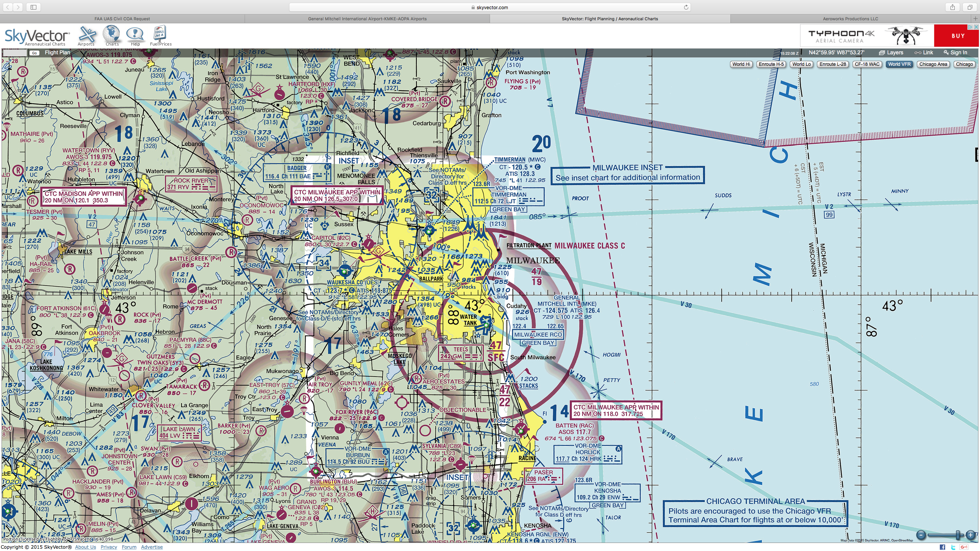Switch to SkyVector Flight Planning tab
The height and width of the screenshot is (551, 980).
pos(609,19)
